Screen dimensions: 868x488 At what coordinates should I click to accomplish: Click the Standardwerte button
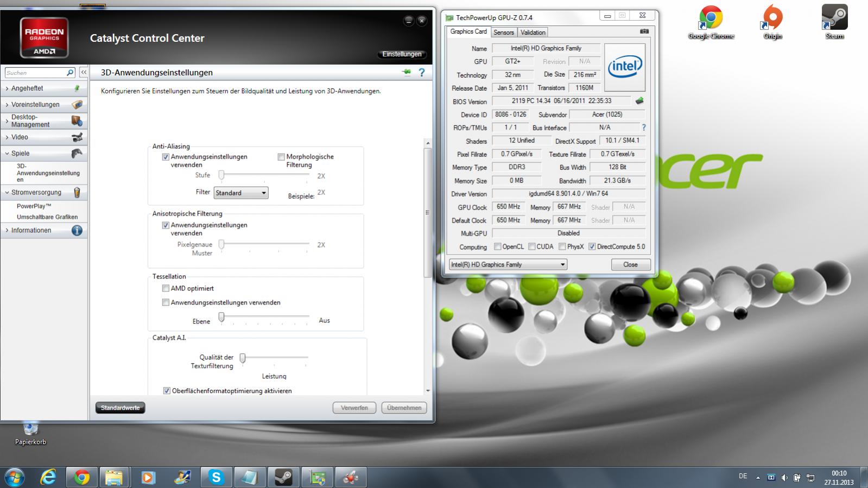(x=120, y=408)
